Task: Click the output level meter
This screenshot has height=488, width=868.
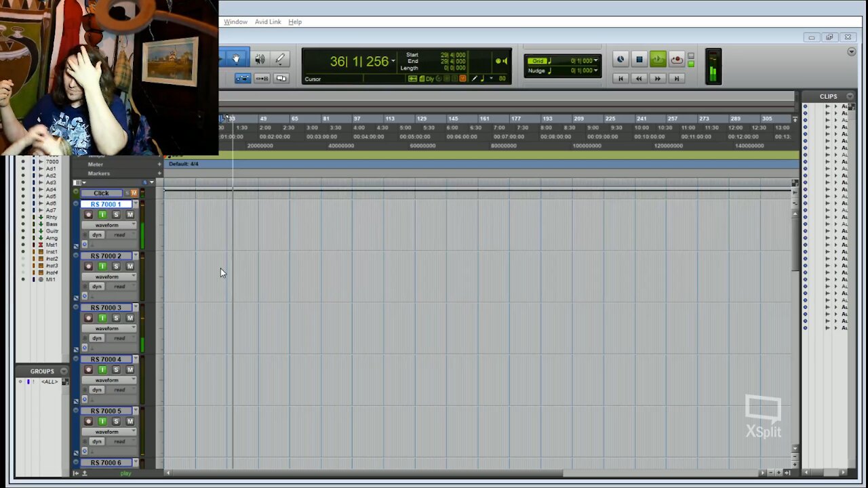Action: (x=713, y=66)
